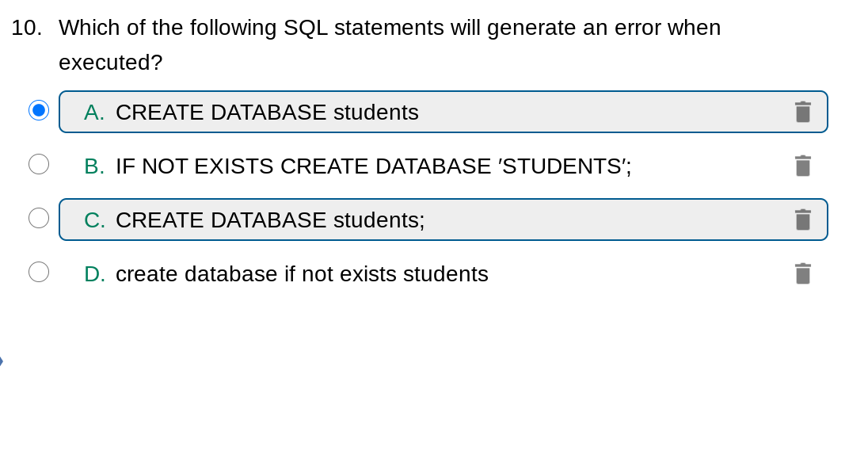Select radio button for option A
The width and height of the screenshot is (868, 466).
point(39,110)
